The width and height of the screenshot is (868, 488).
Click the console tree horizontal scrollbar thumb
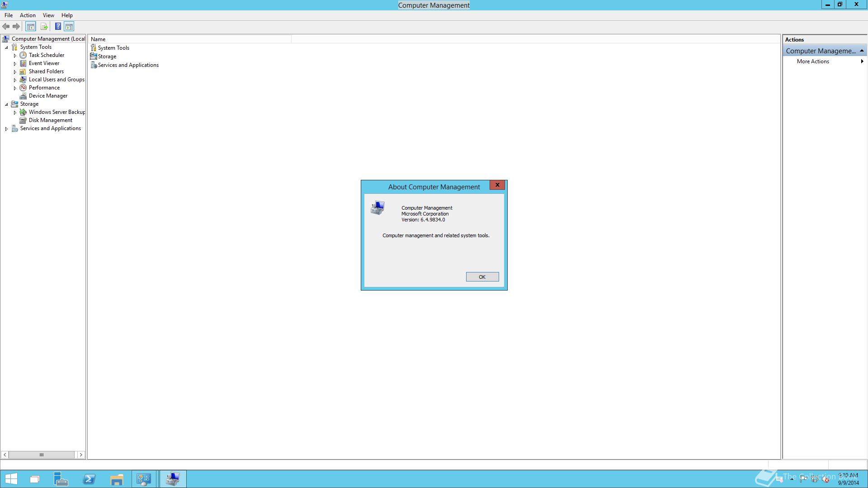pos(41,455)
